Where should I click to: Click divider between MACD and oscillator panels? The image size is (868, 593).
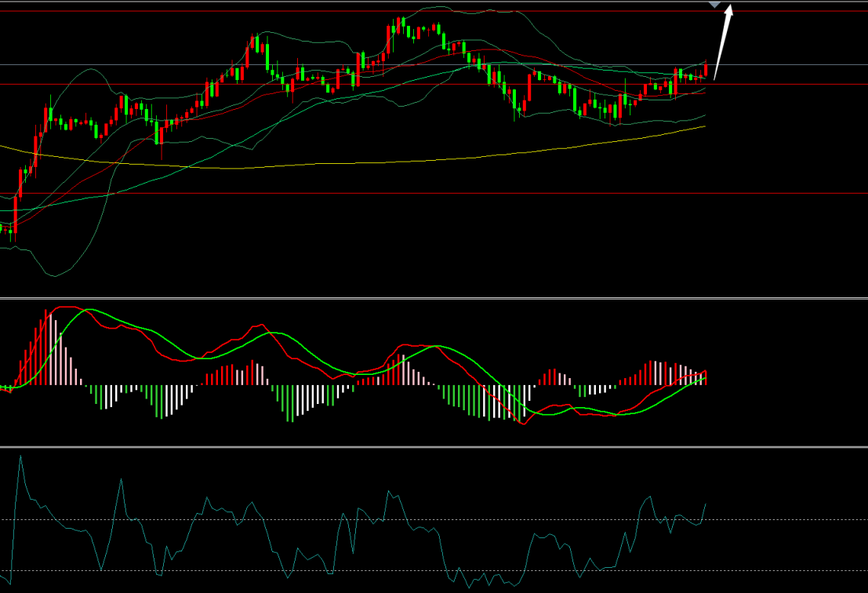[434, 446]
